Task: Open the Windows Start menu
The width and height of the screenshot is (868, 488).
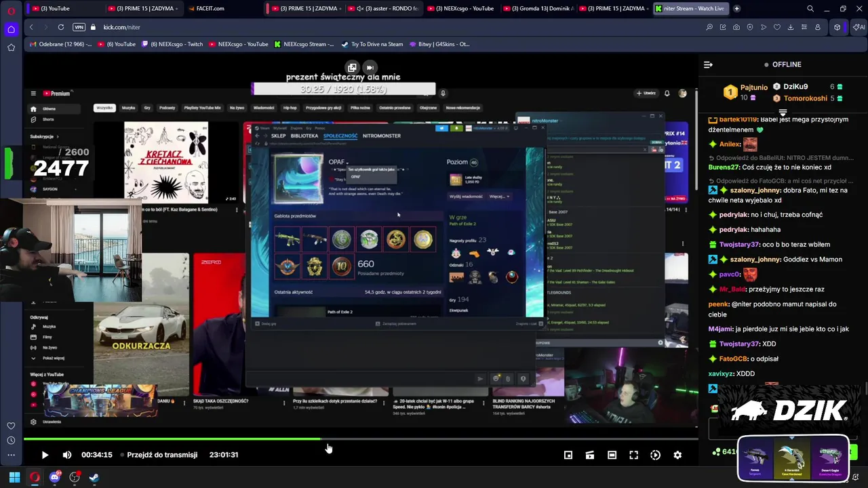Action: coord(14,477)
